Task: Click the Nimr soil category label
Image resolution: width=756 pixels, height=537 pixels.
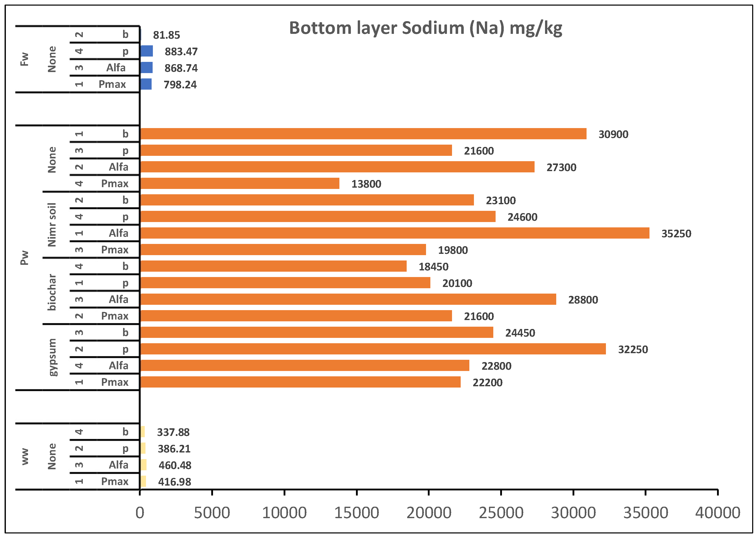Action: [x=52, y=225]
